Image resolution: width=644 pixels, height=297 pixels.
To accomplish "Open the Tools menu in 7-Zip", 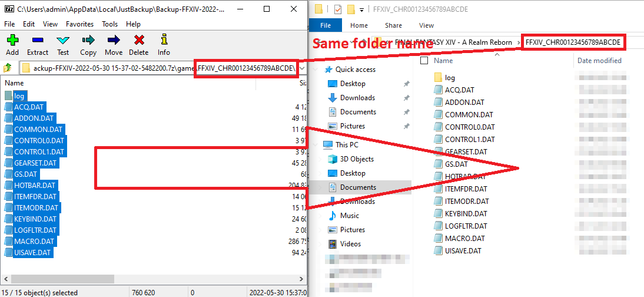I will [x=109, y=24].
